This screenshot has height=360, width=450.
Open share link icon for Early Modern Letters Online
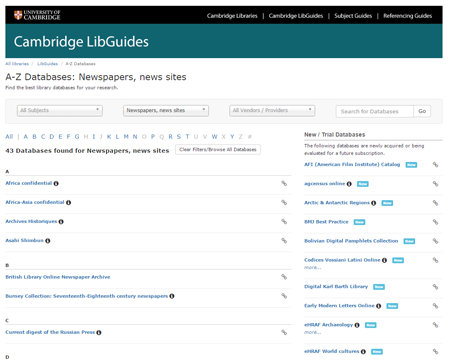[435, 305]
